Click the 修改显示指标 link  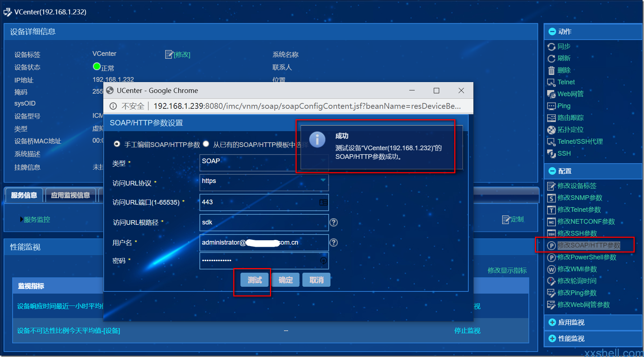(x=507, y=271)
